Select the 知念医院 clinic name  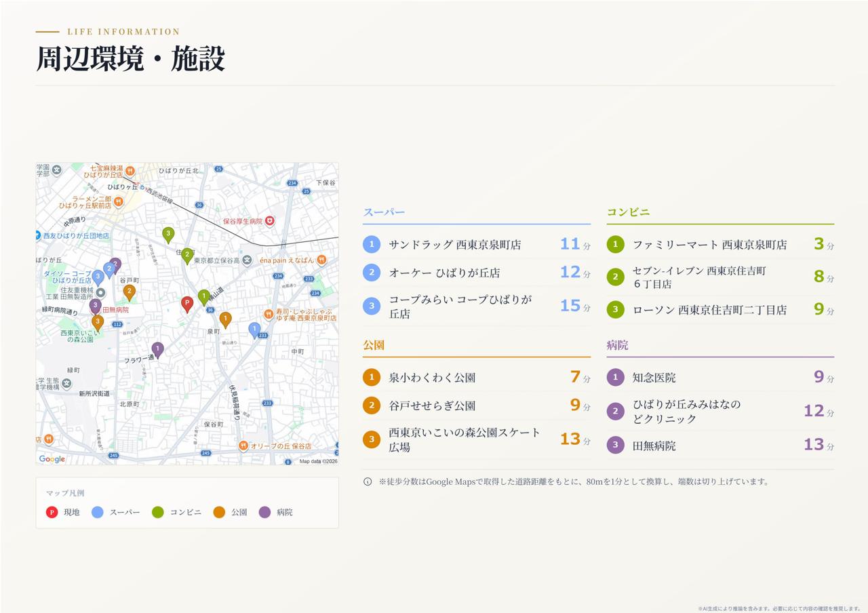(654, 378)
